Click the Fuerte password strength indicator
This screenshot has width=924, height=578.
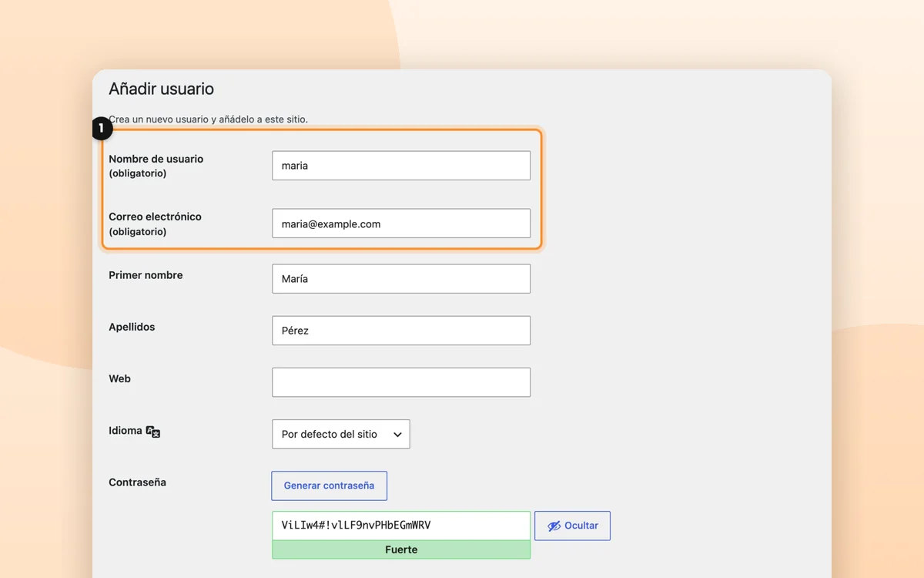point(401,549)
